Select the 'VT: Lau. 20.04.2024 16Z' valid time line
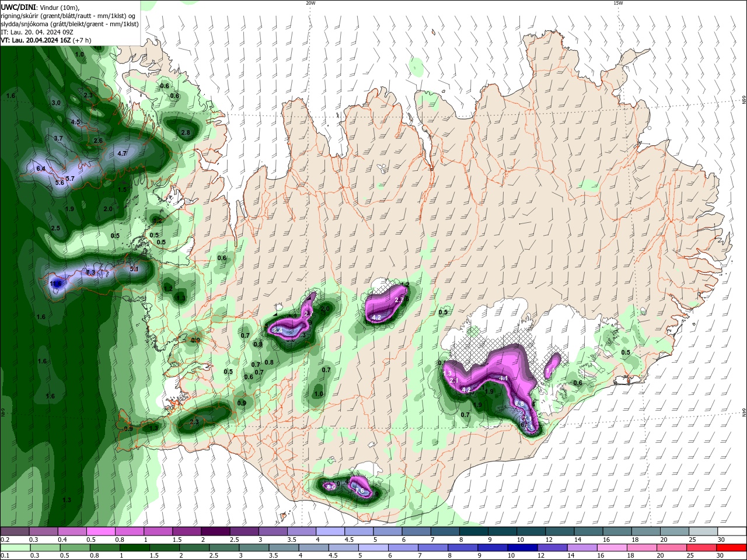The image size is (747, 560). point(35,40)
